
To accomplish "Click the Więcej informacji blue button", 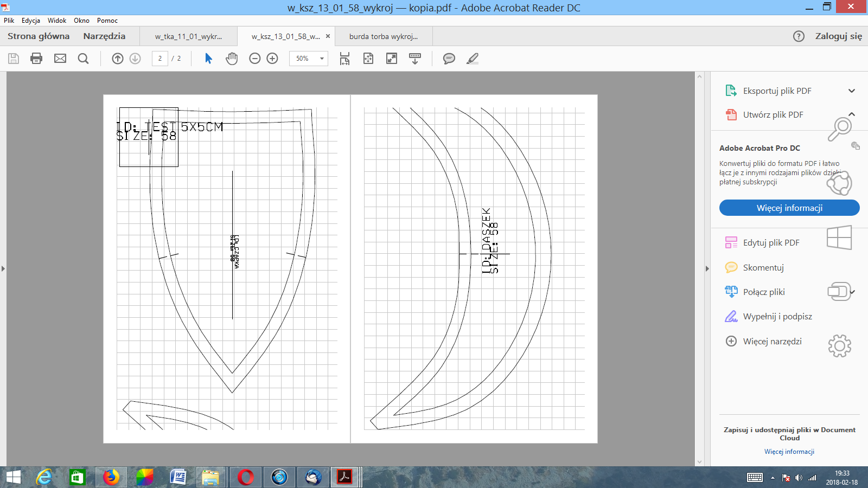I will coord(789,208).
